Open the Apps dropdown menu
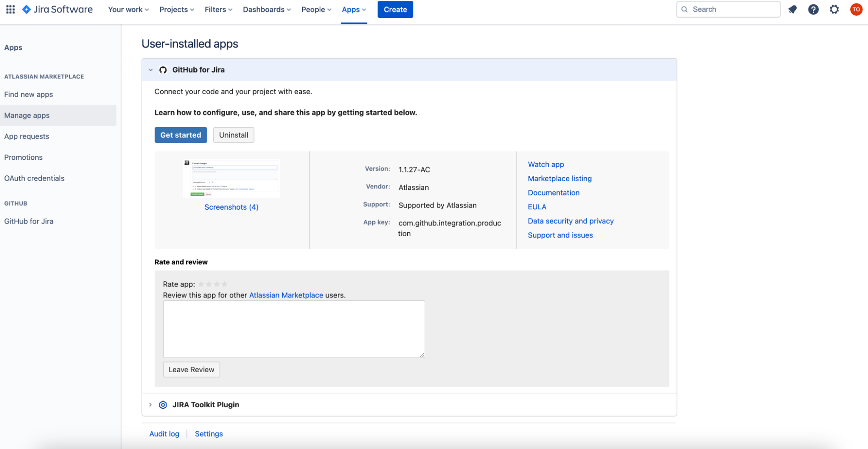The image size is (868, 449). pos(354,9)
